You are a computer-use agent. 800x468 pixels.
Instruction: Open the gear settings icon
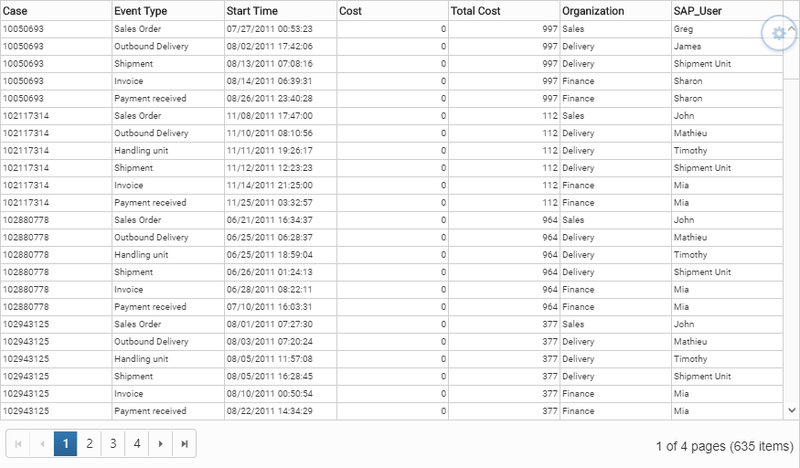(778, 34)
